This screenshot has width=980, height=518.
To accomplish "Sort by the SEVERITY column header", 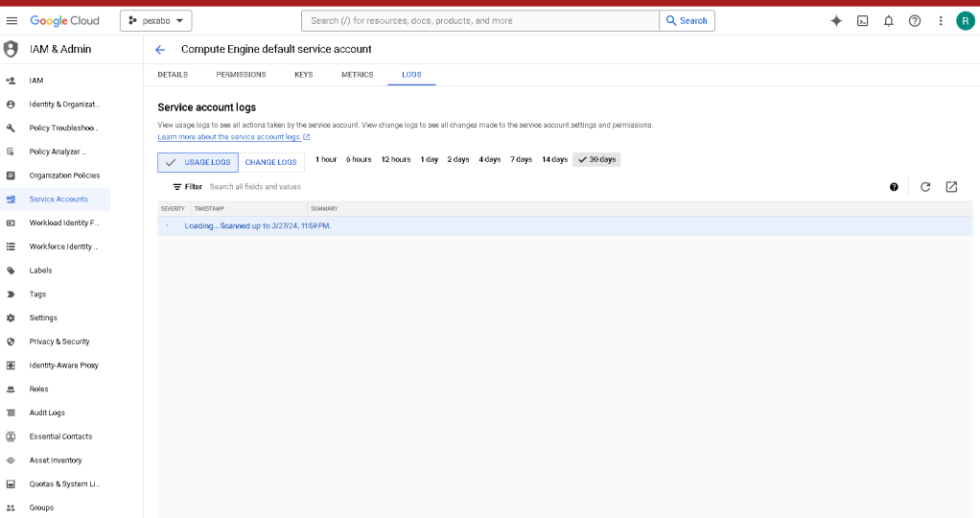I will 174,209.
